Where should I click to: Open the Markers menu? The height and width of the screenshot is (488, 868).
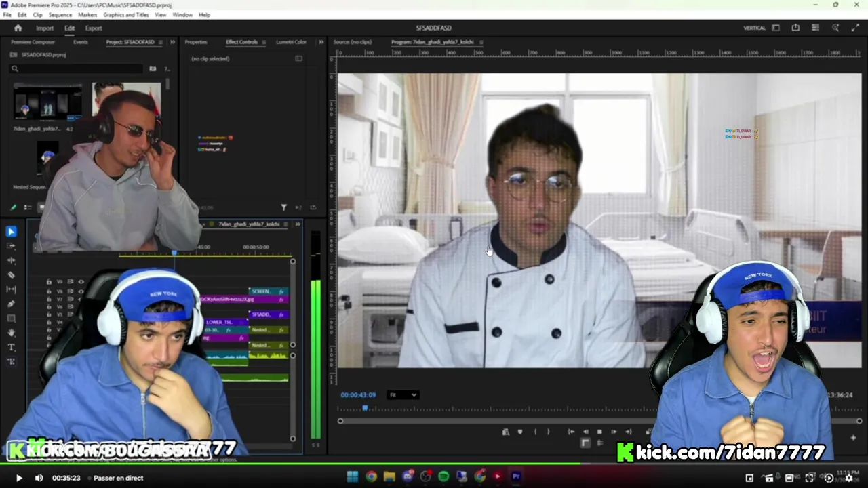[x=87, y=14]
